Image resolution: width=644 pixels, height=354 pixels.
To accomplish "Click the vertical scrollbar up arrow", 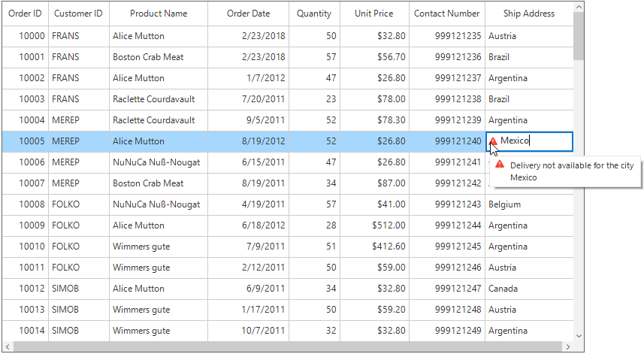I will pos(579,7).
